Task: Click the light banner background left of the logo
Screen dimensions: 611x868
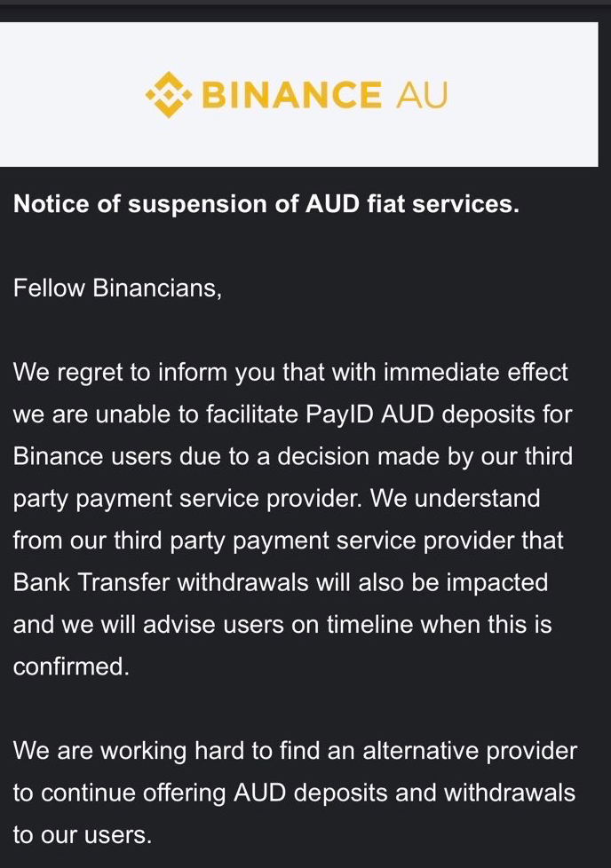Action: coord(72,94)
